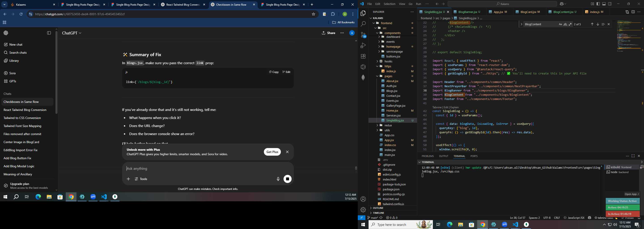
Task: Toggle the Secondary Side Bar in the VS Code title bar
Action: (x=610, y=4)
